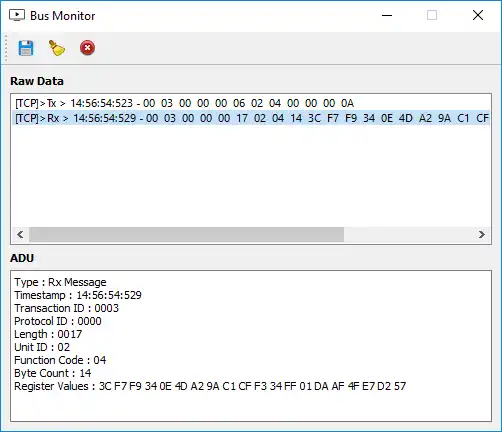Click the 'Raw Data' heading label

point(37,81)
